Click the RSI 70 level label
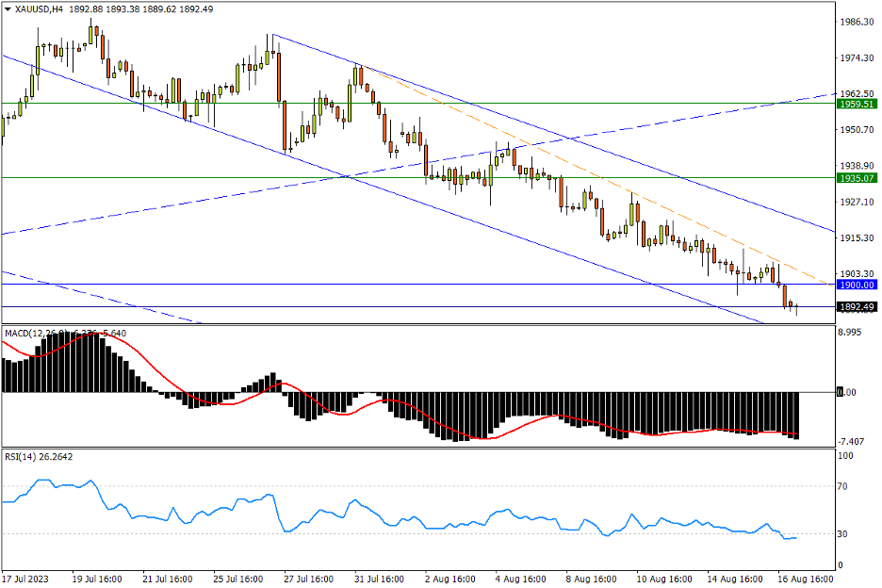Image resolution: width=882 pixels, height=588 pixels. (844, 487)
